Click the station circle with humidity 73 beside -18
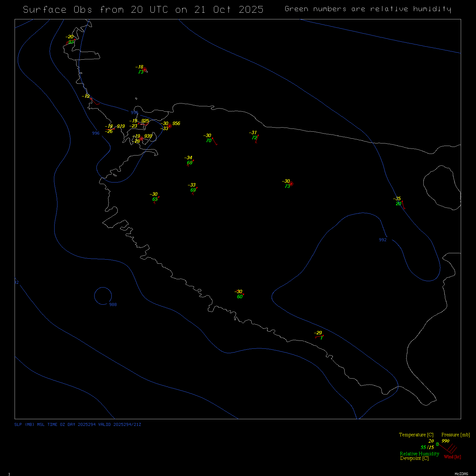The image size is (476, 476). point(144,69)
